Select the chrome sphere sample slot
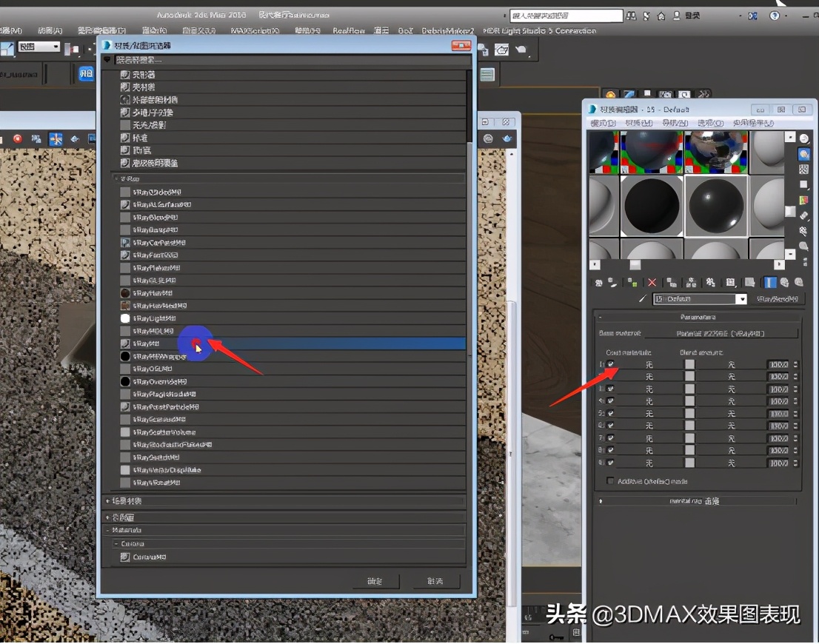 click(715, 153)
